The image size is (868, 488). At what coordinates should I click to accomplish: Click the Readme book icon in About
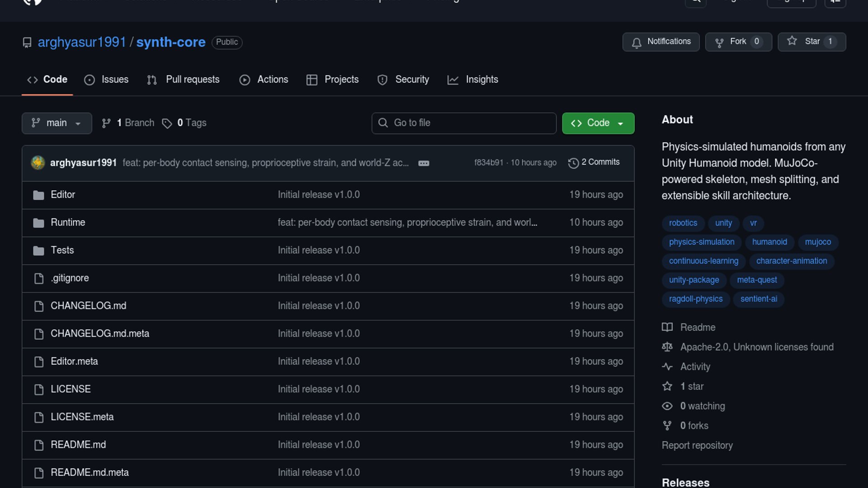pyautogui.click(x=667, y=327)
